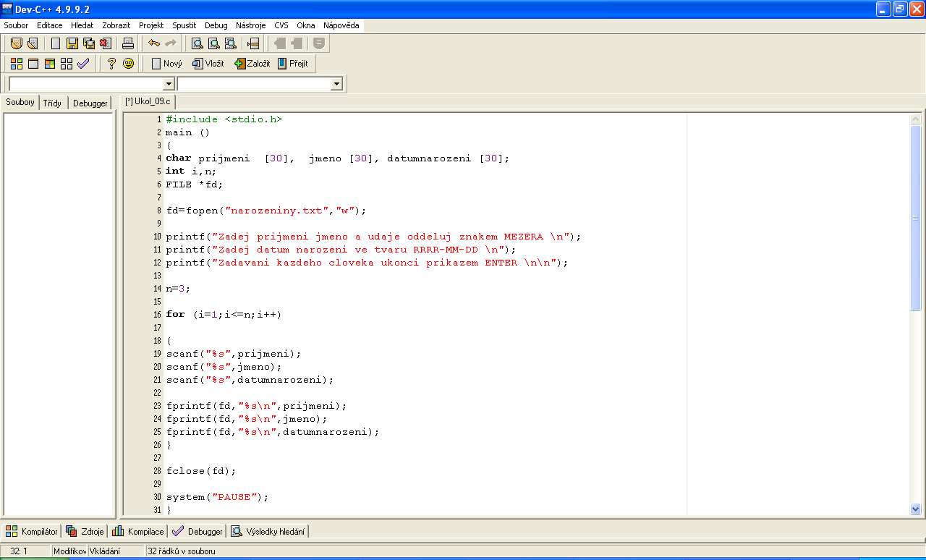Open the Zobrazit menu

pos(116,25)
